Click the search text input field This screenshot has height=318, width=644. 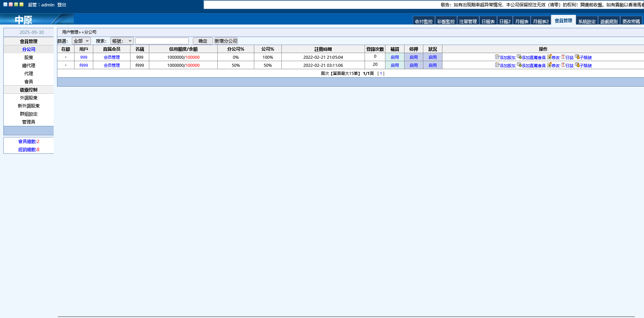tap(162, 41)
